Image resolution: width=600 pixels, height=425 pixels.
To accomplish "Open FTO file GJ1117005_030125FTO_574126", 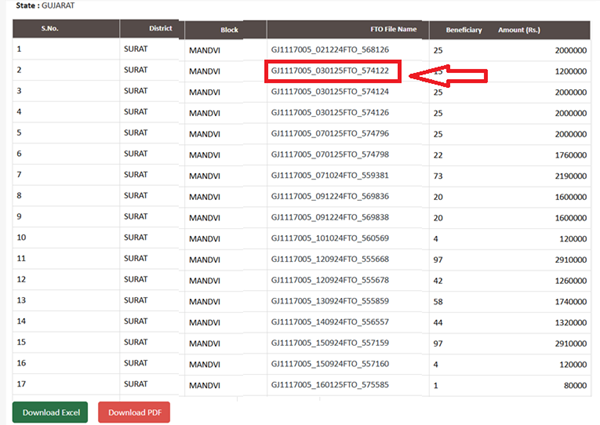I will pyautogui.click(x=330, y=112).
